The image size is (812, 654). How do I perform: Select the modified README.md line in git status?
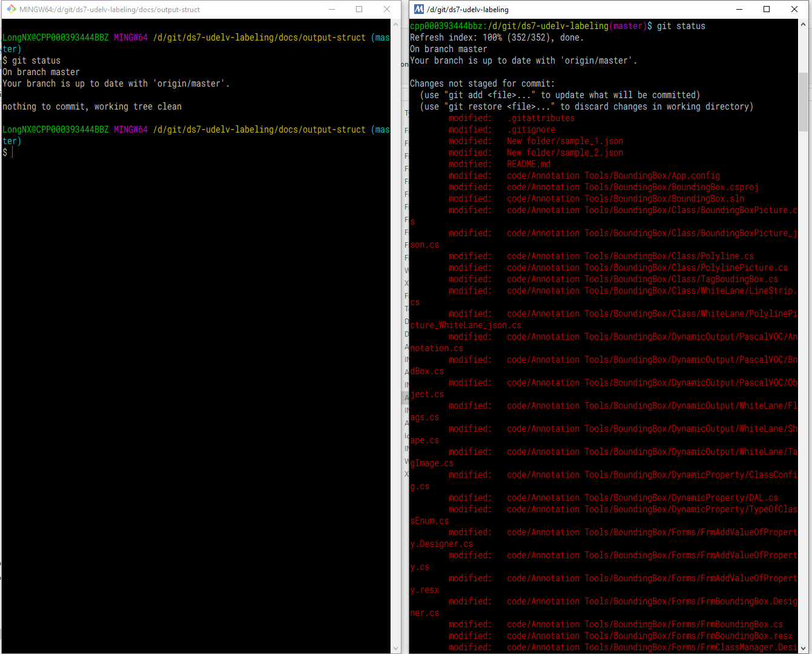coord(528,163)
